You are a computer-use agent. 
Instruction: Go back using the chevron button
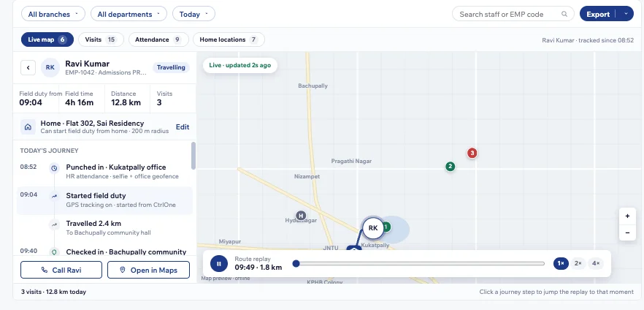pos(28,67)
